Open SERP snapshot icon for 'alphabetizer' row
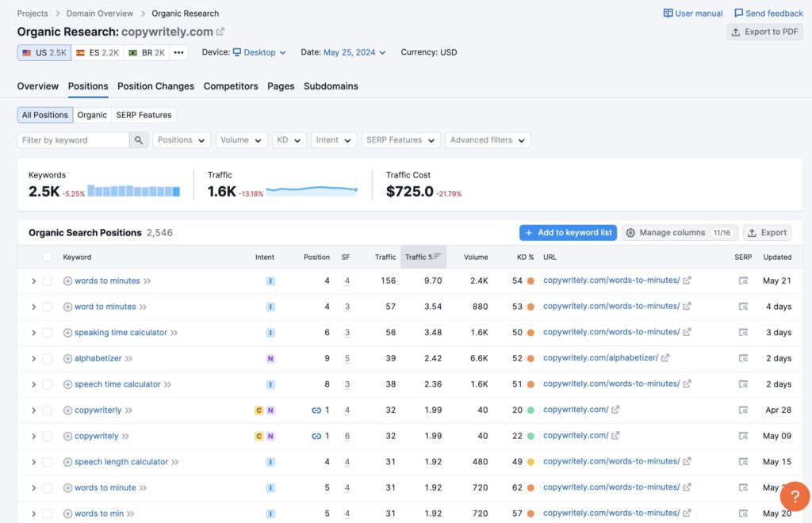 tap(743, 358)
